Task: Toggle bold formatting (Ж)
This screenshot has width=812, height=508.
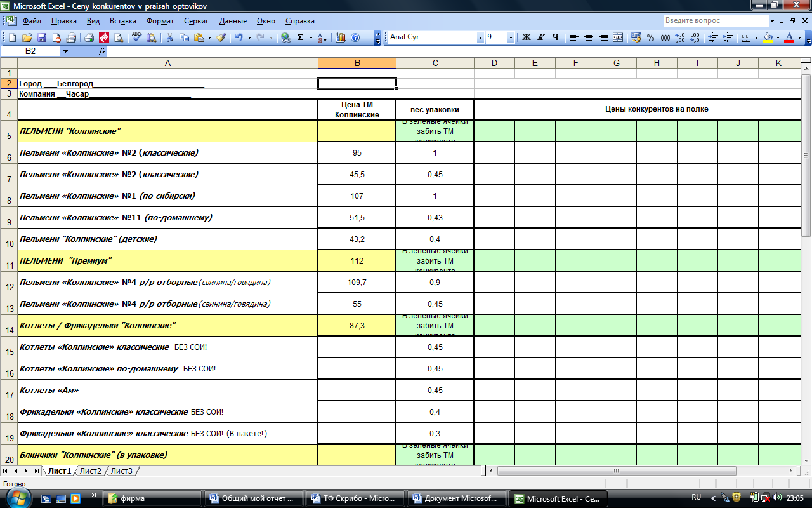Action: coord(526,37)
